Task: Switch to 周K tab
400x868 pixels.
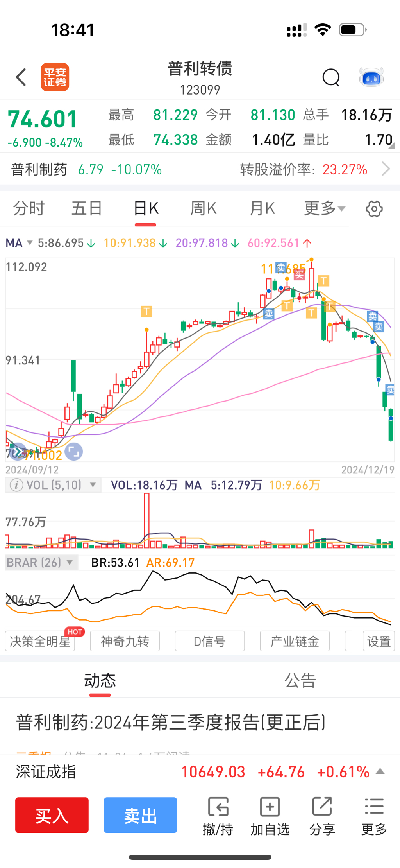Action: (x=204, y=208)
